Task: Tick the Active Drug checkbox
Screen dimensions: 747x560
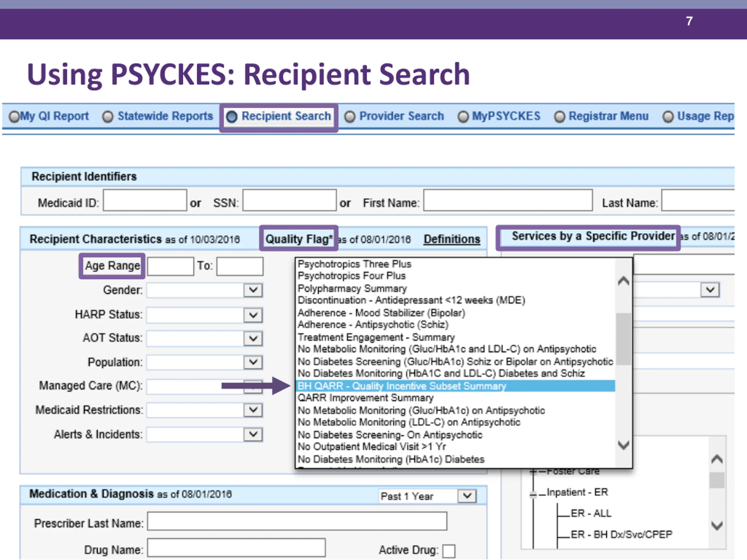Action: [448, 551]
